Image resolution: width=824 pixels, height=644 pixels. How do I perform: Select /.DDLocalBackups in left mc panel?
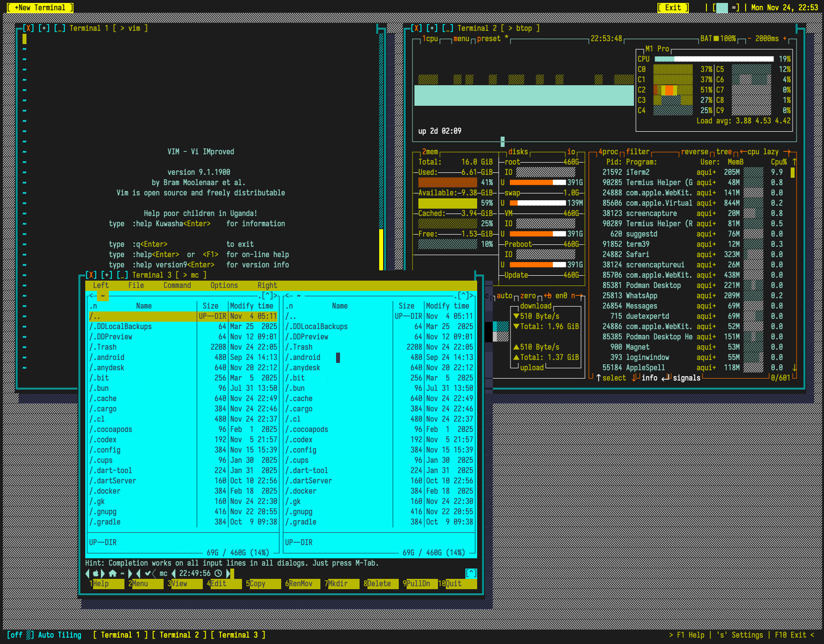(183, 327)
